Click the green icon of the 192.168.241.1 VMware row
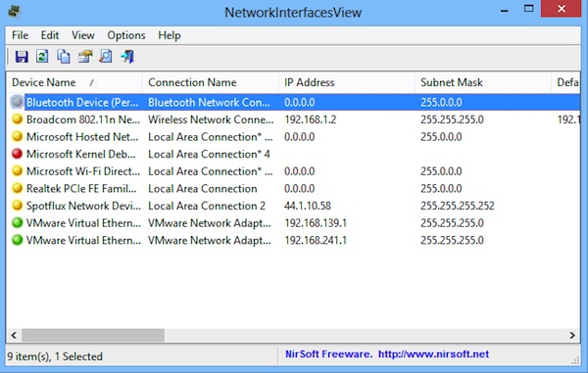Viewport: 588px width, 373px height. tap(17, 240)
